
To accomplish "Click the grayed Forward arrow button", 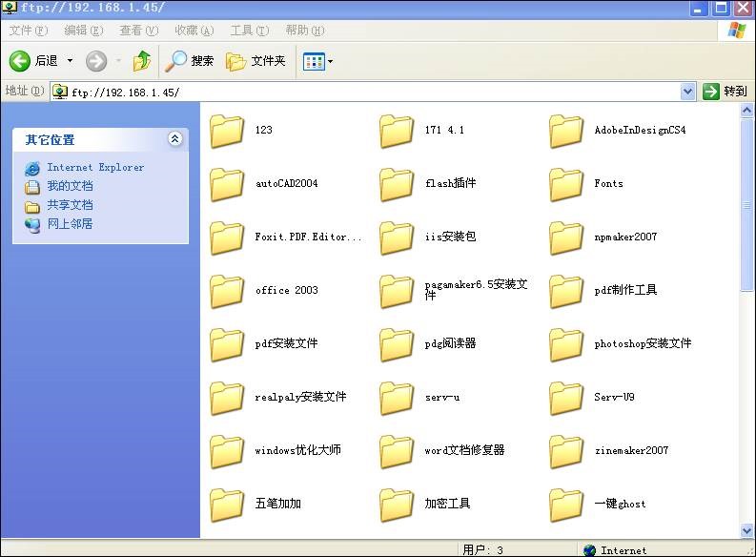I will click(96, 61).
